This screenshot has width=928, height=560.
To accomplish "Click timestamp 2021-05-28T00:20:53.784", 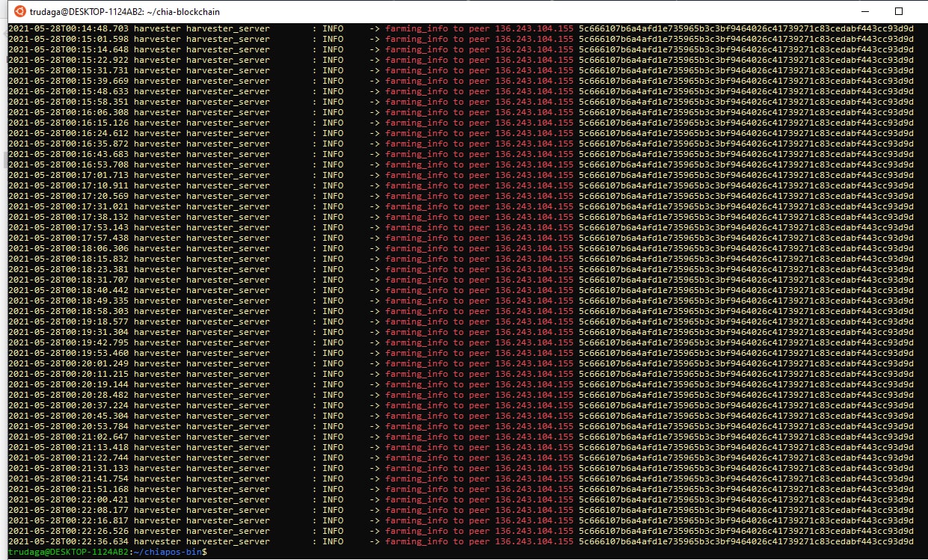I will point(68,426).
